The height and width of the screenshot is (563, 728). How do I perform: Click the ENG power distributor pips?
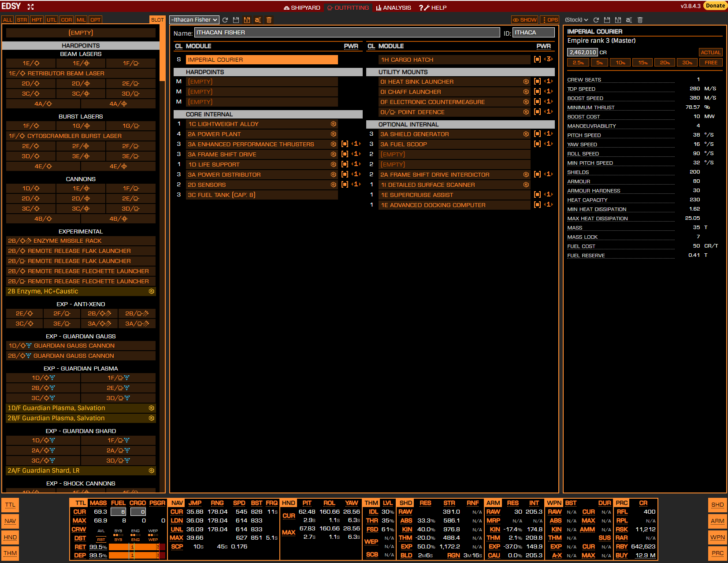(x=135, y=535)
